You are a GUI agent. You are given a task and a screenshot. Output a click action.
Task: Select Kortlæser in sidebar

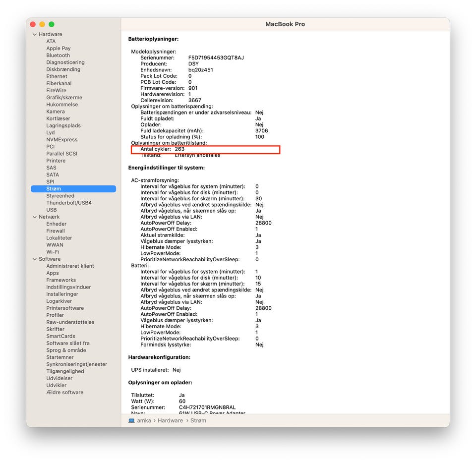point(58,118)
